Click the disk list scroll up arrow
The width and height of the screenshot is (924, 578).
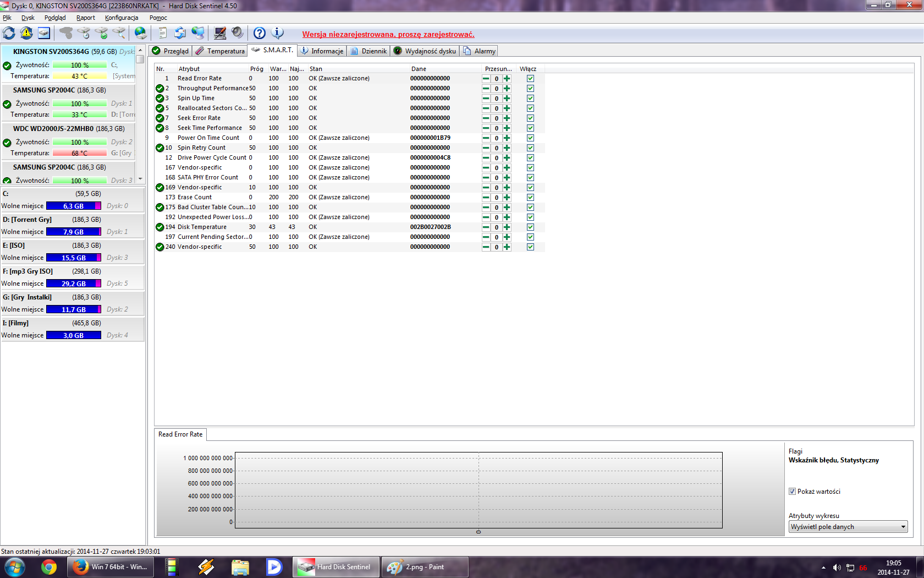coord(140,50)
